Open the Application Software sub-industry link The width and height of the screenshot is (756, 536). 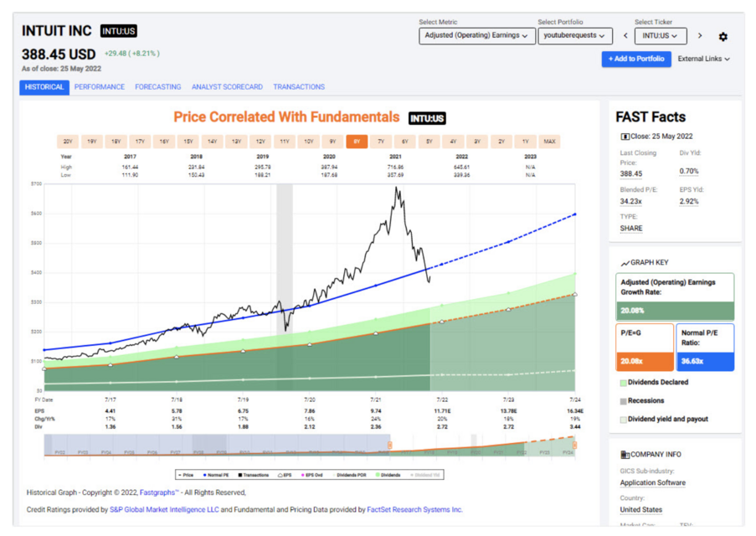tap(652, 483)
